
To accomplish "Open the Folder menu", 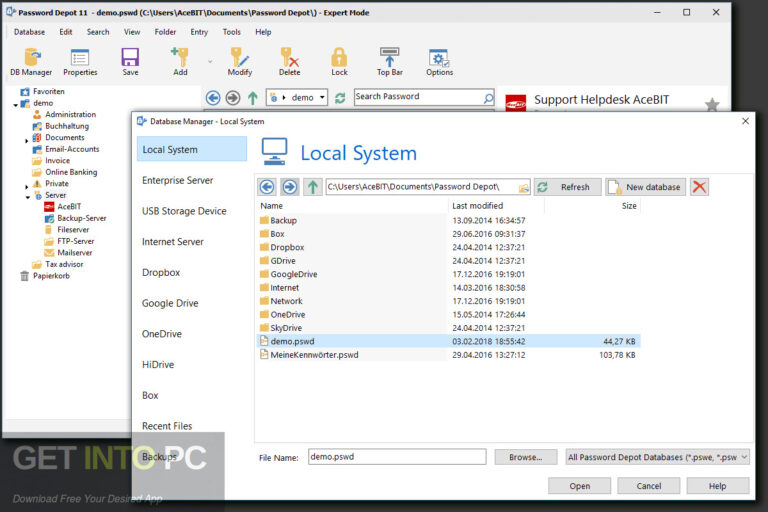I will (165, 32).
